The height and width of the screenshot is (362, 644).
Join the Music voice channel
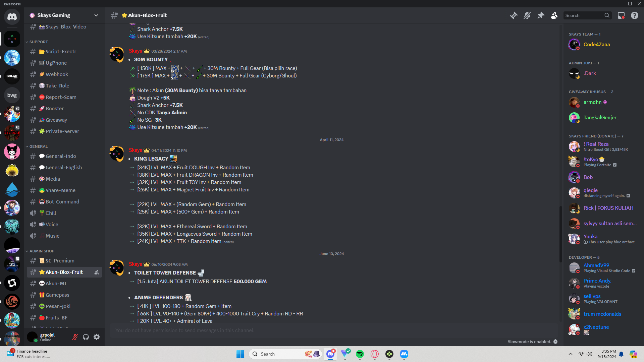pyautogui.click(x=64, y=236)
